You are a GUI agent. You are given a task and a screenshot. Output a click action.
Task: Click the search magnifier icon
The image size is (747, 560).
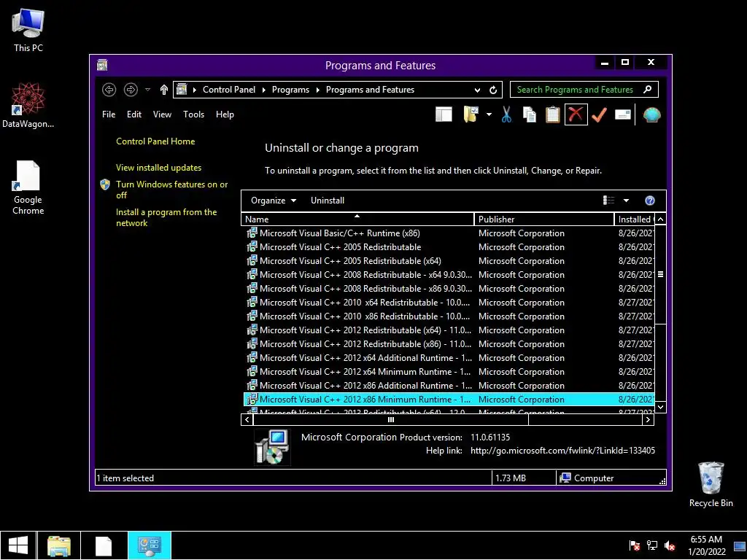648,89
